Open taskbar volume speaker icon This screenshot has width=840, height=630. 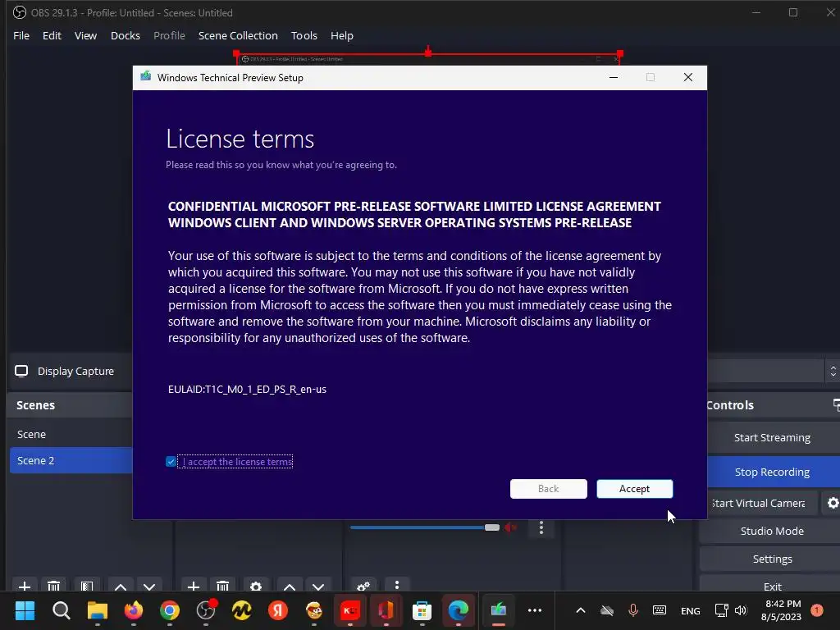click(741, 610)
